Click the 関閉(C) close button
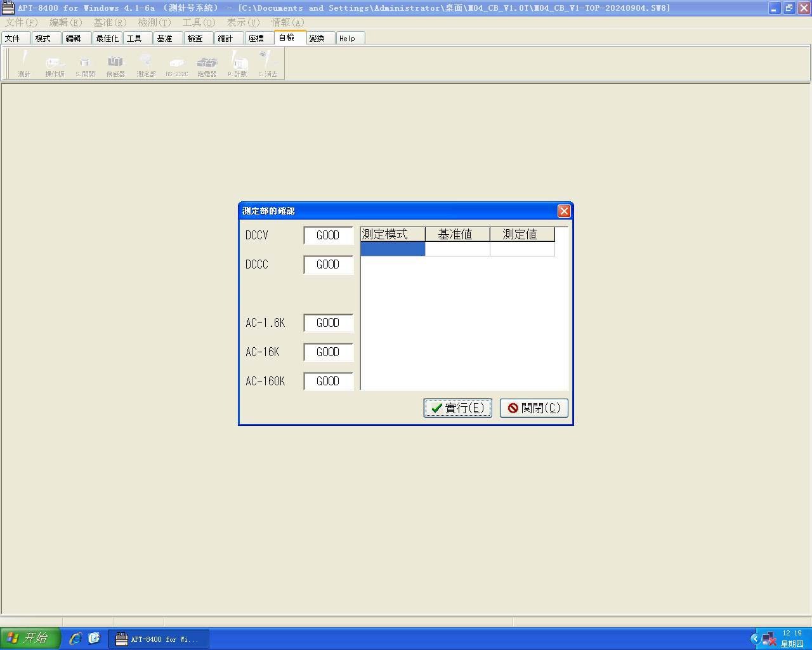Viewport: 812px width, 650px height. 534,408
